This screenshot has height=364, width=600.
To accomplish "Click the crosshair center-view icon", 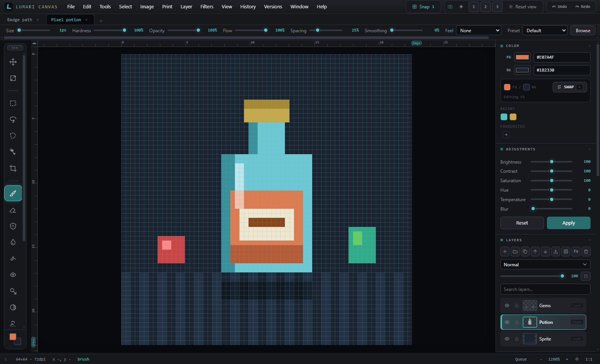I will tap(461, 7).
